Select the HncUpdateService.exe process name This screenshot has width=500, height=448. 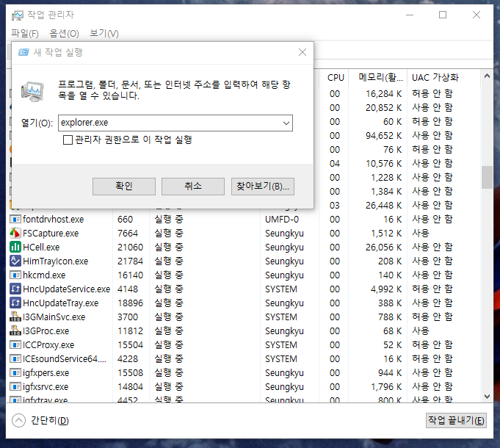coord(66,289)
